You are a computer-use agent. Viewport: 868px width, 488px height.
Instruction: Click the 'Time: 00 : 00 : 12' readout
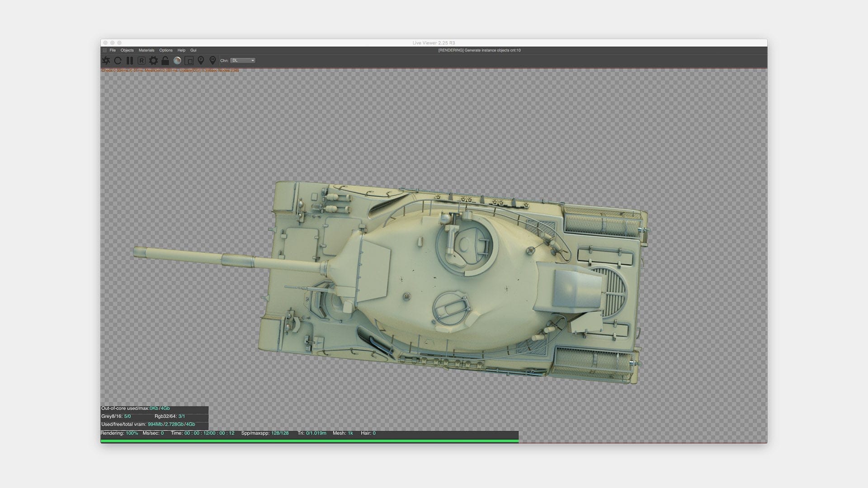pos(203,433)
